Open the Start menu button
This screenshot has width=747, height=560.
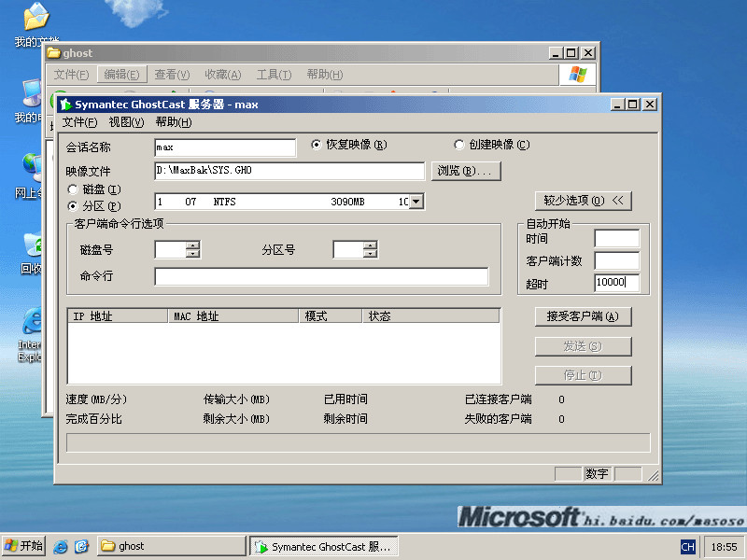(x=24, y=546)
